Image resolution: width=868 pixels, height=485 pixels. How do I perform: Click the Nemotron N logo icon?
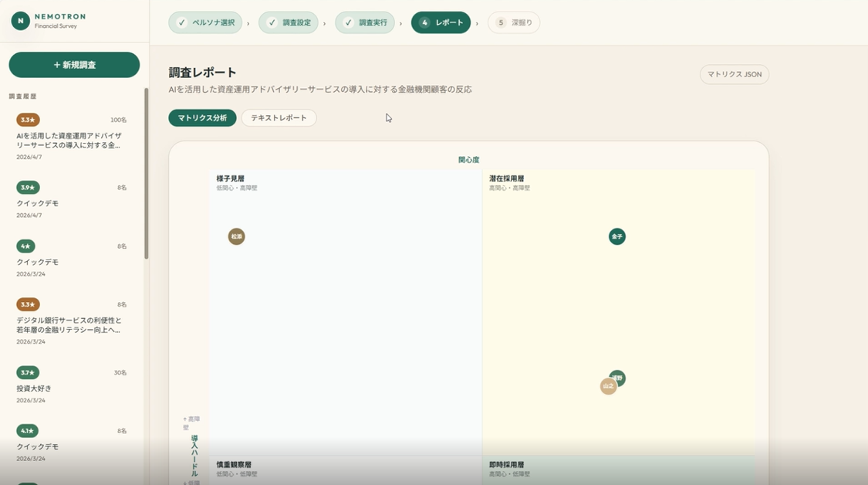point(21,21)
